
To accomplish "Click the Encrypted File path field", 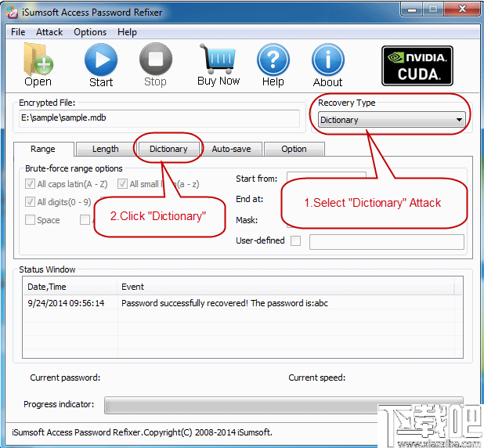I will tap(159, 118).
